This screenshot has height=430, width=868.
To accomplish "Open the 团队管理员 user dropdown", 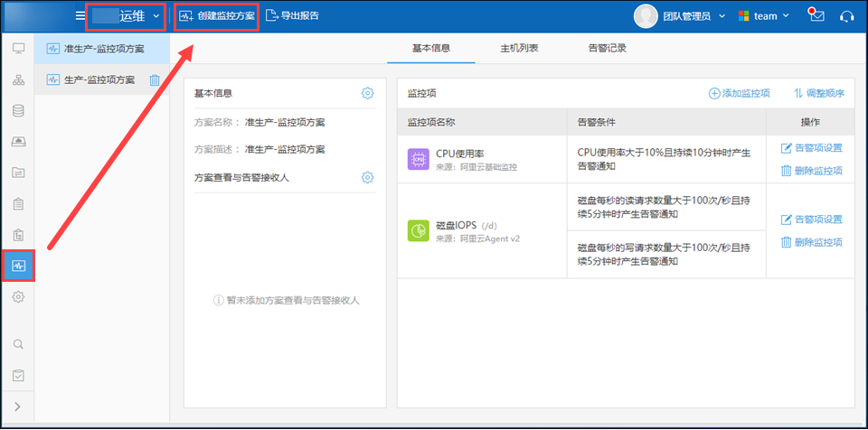I will (685, 15).
